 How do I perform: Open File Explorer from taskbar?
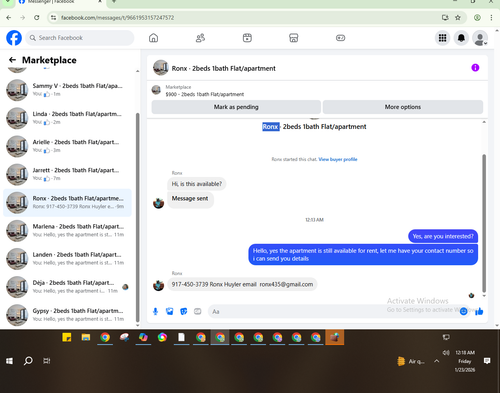(86, 338)
